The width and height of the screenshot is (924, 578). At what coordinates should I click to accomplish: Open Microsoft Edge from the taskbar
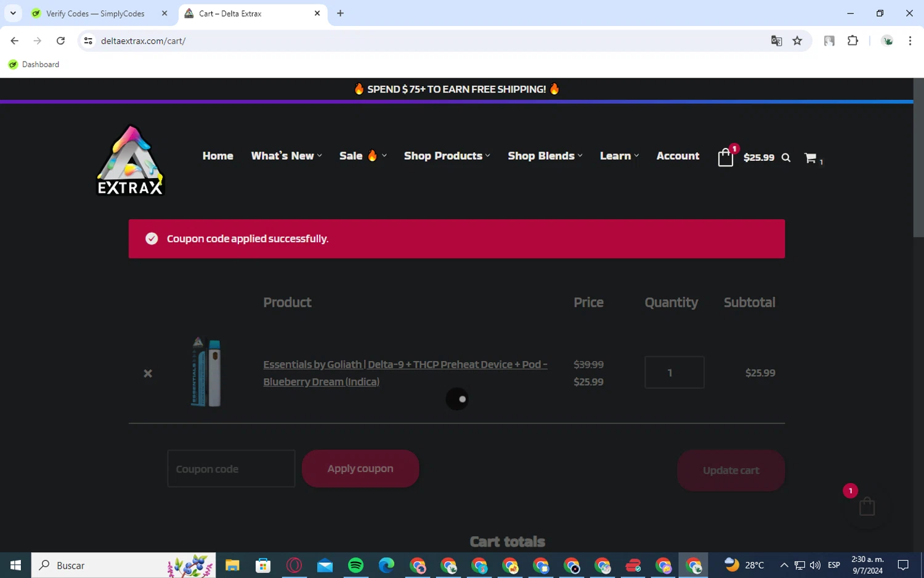pos(386,565)
